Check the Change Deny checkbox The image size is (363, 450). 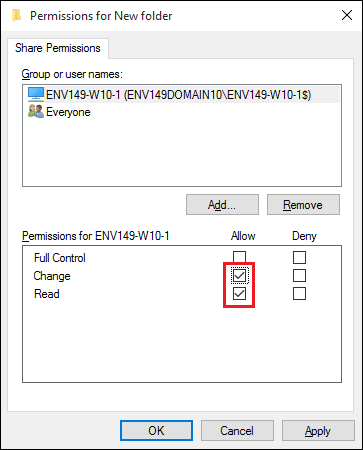[x=299, y=275]
